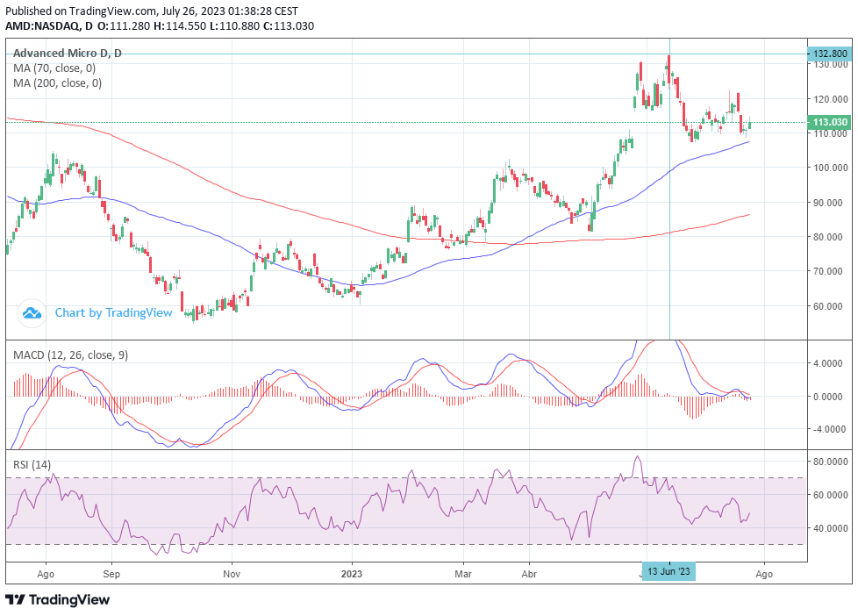Click the AMD:NASDAQ OHLC summary line
858x616 pixels.
pyautogui.click(x=160, y=25)
